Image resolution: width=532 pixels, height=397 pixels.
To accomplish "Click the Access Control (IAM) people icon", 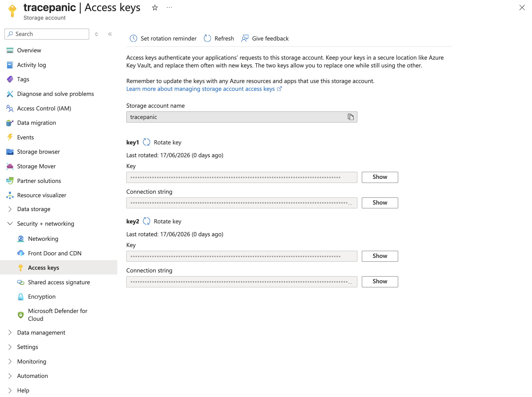I will (x=10, y=108).
